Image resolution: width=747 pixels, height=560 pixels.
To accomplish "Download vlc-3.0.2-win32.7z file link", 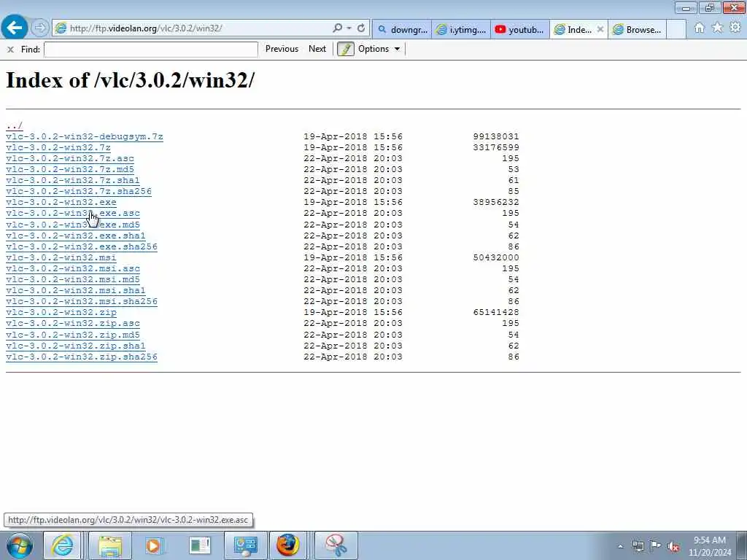I will click(x=58, y=147).
